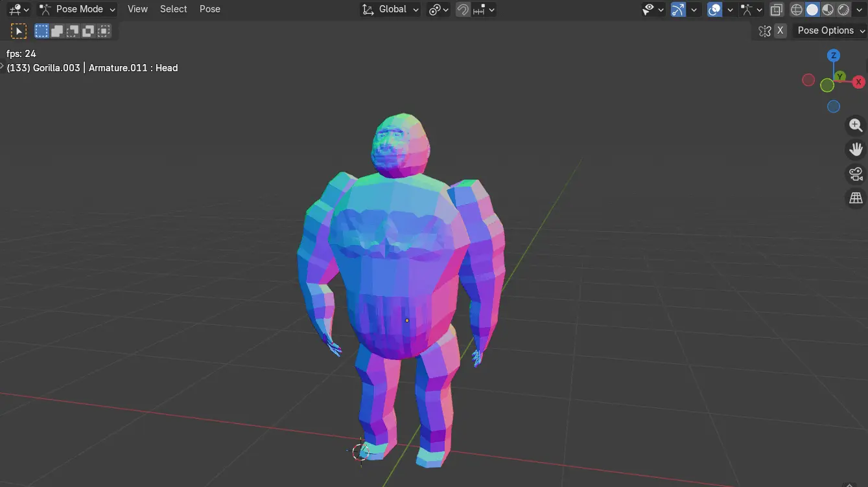This screenshot has height=487, width=868.
Task: Click the Select menu in the header
Action: 173,9
